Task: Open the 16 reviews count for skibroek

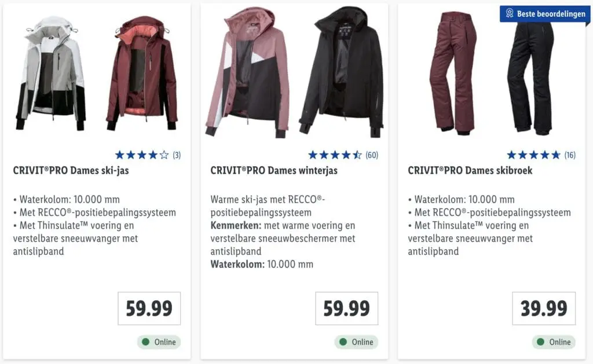Action: pyautogui.click(x=570, y=155)
